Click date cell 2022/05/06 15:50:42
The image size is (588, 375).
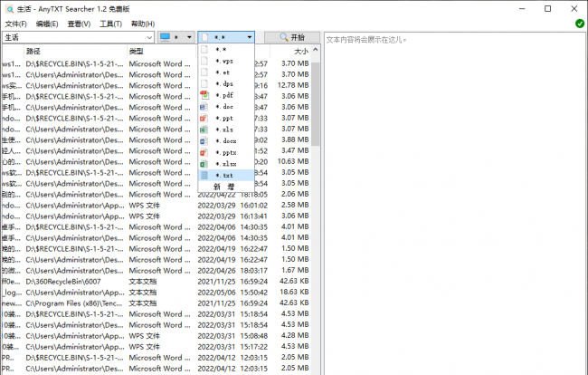click(232, 293)
